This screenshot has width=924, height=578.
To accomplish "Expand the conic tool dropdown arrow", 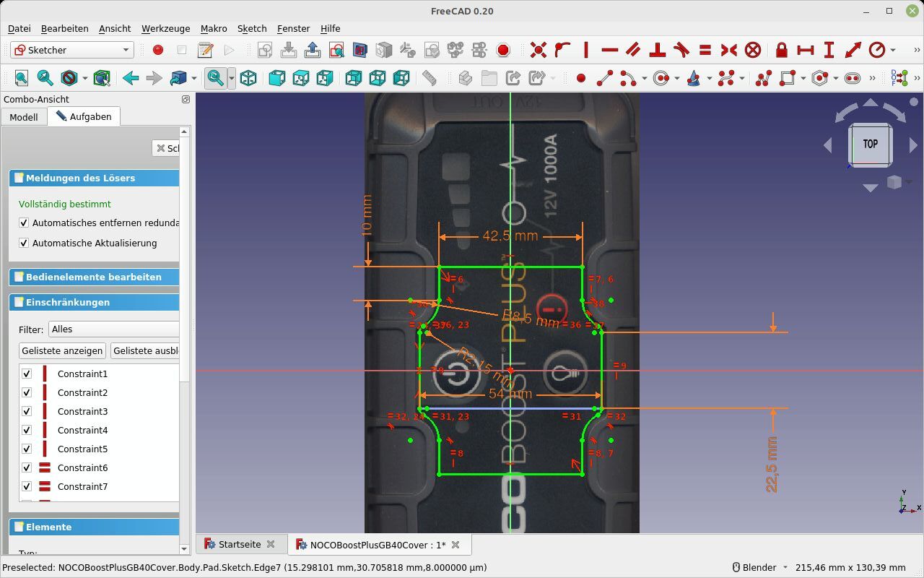I will (x=709, y=78).
